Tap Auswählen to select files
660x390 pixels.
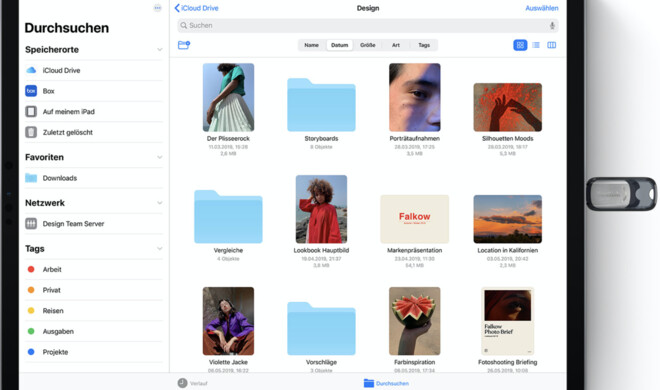tap(542, 8)
